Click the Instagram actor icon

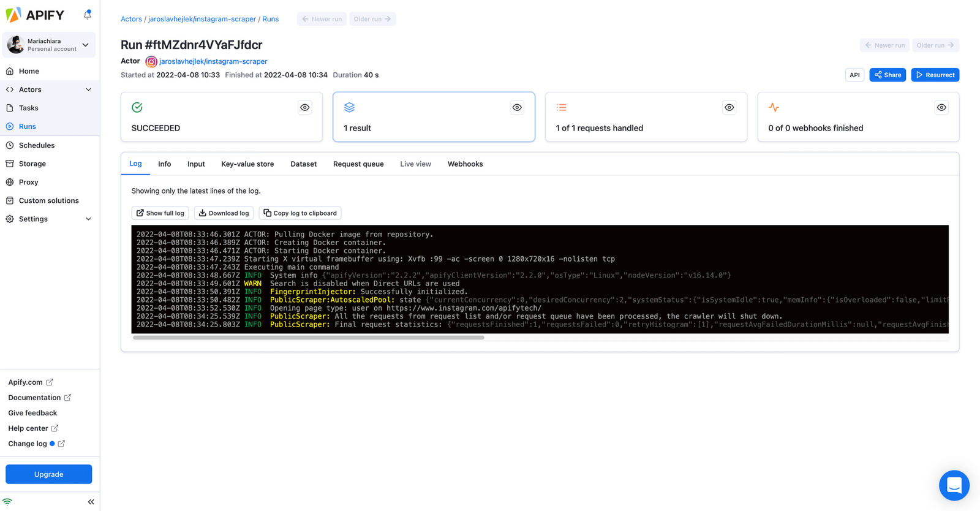[x=151, y=62]
